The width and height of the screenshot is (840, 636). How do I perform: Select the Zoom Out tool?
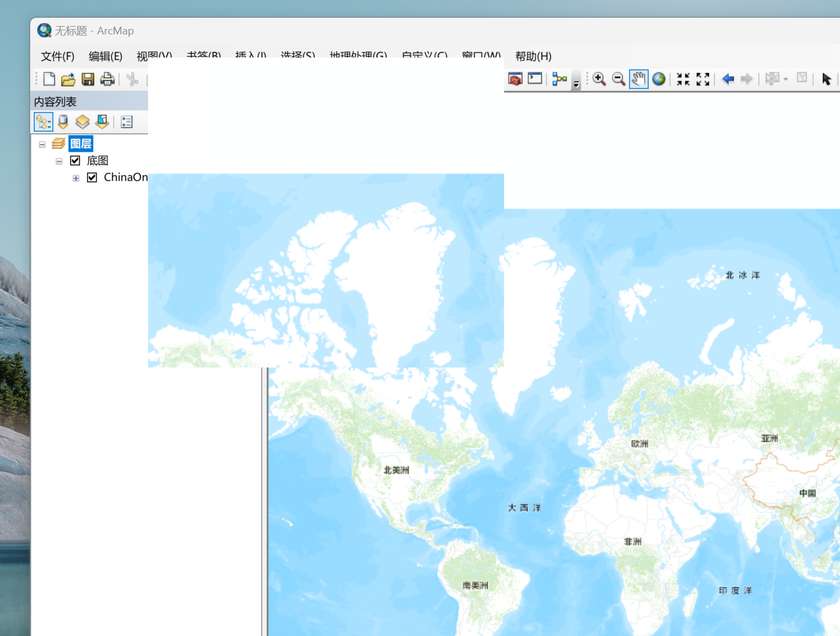(x=618, y=79)
